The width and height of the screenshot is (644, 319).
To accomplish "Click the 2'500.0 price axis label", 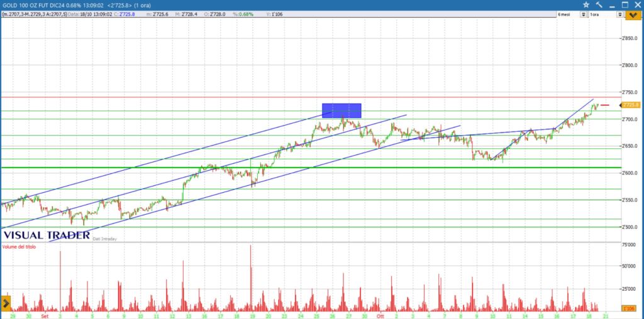I will click(629, 227).
